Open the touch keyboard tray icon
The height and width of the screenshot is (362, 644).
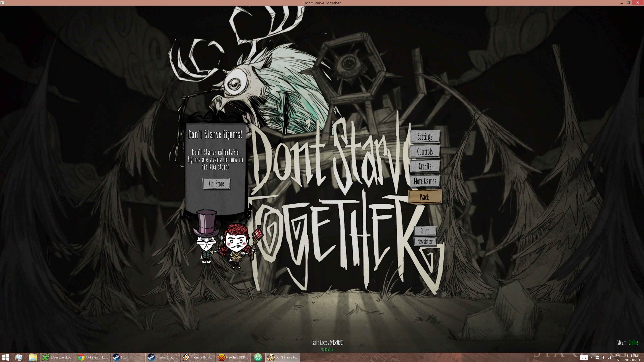pyautogui.click(x=584, y=357)
